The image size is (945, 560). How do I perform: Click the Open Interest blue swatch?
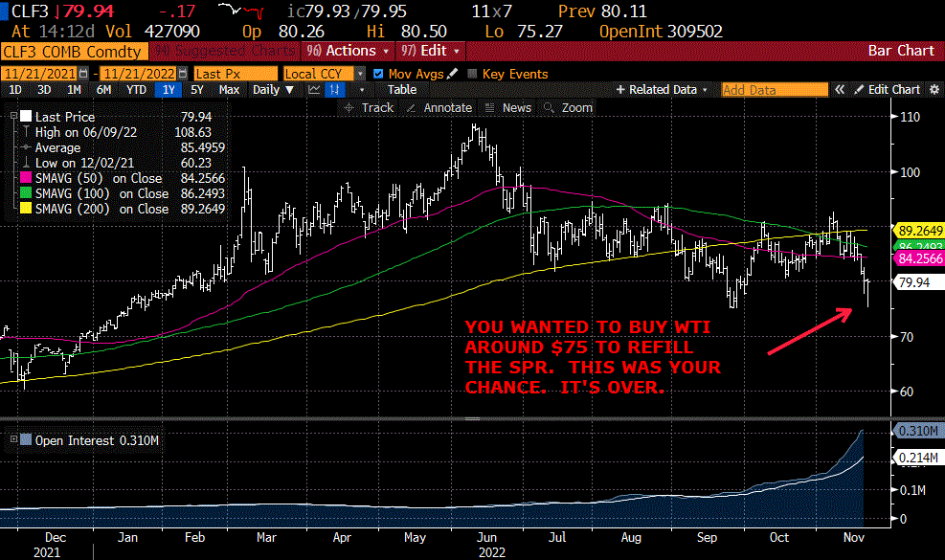(26, 439)
